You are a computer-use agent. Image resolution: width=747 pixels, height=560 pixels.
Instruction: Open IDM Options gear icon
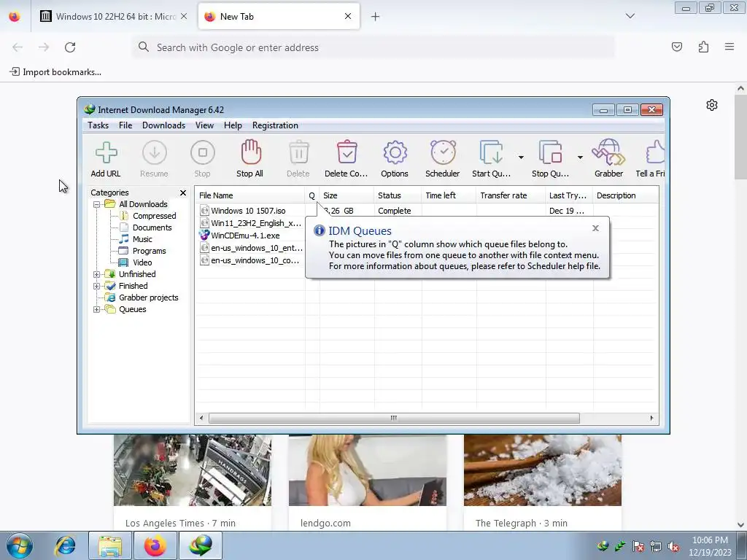(x=395, y=153)
